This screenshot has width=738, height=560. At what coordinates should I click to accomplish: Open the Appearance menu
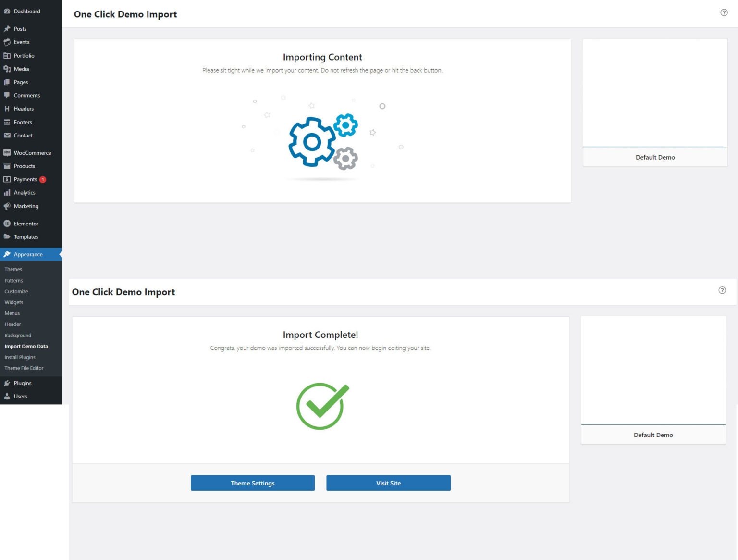28,254
